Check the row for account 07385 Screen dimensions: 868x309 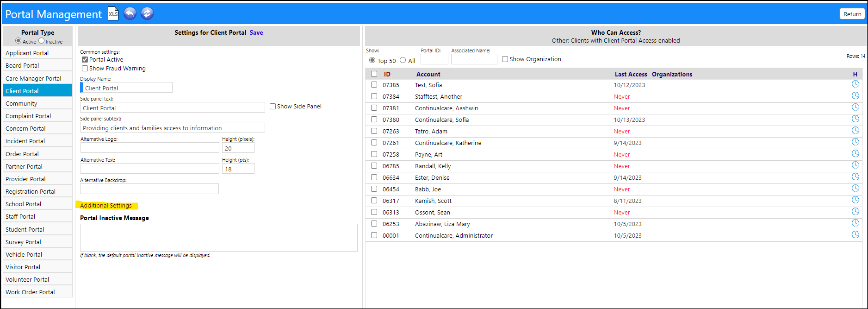click(x=374, y=85)
